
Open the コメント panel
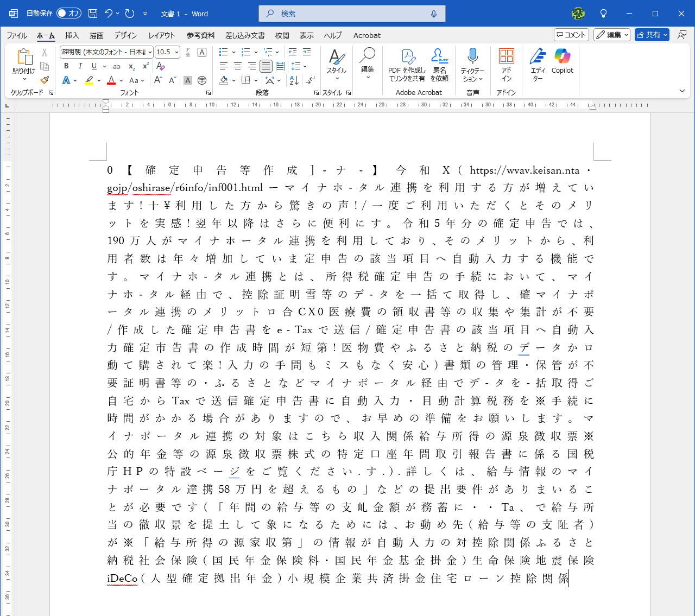(571, 34)
